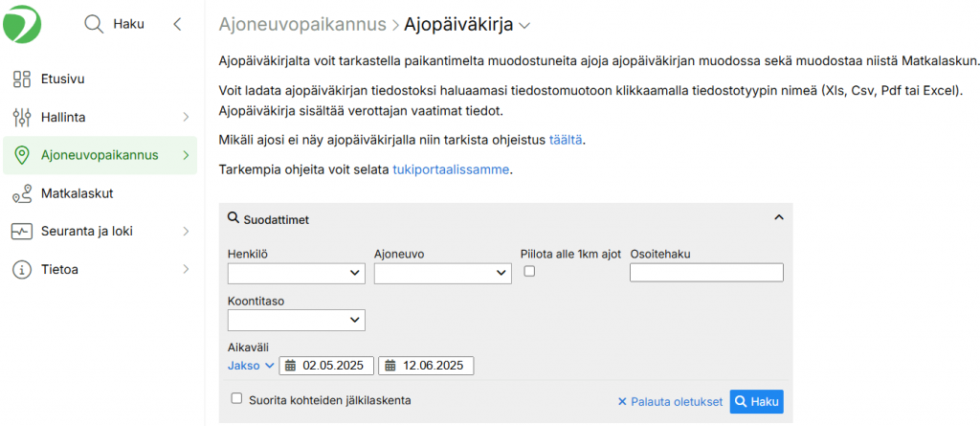Image resolution: width=980 pixels, height=426 pixels.
Task: Click calendar icon on start date field
Action: tap(291, 366)
